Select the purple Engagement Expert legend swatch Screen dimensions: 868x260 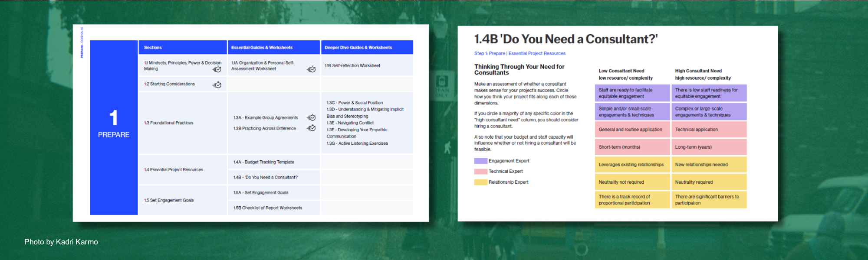tap(480, 161)
